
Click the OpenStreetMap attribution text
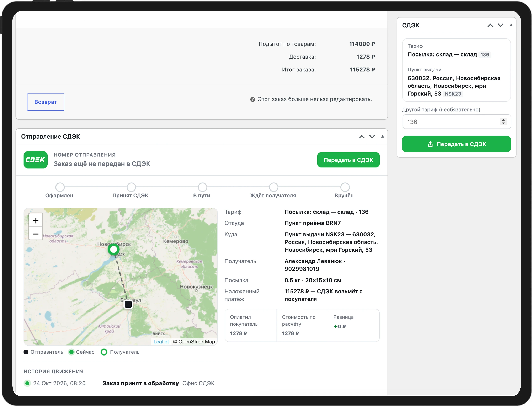pyautogui.click(x=194, y=341)
